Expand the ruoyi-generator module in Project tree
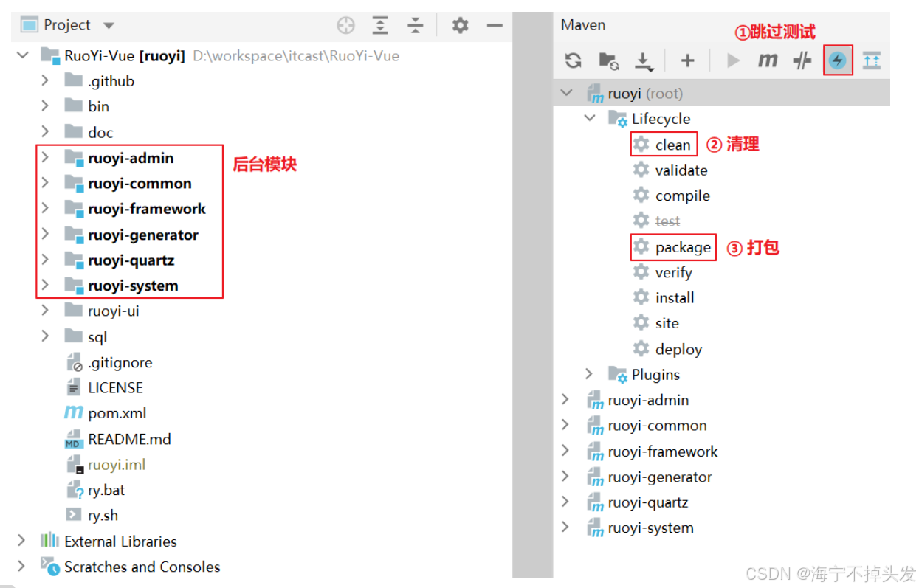The width and height of the screenshot is (919, 588). 45,234
